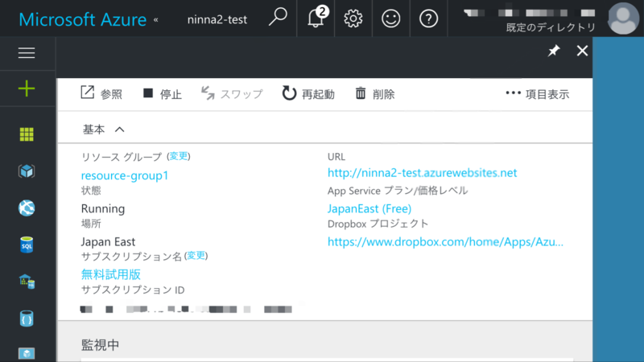Viewport: 644px width, 362px height.
Task: Restart the app with 再起動
Action: 308,94
